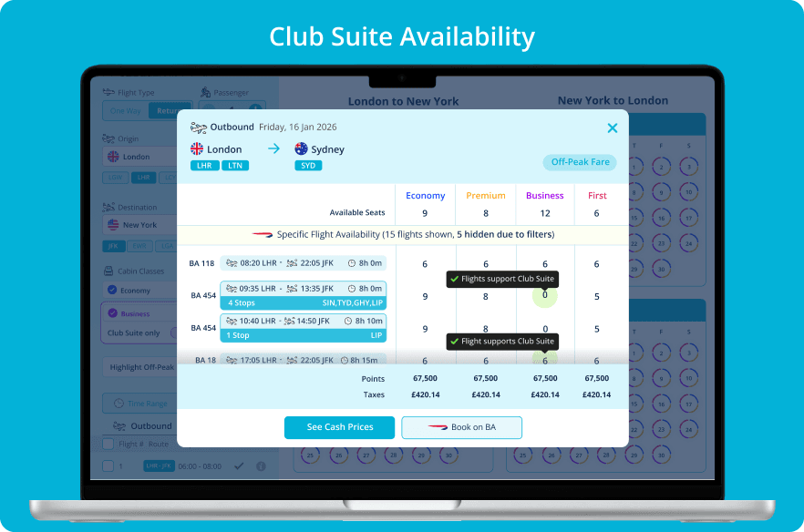Click See Cash Prices button

(x=339, y=427)
